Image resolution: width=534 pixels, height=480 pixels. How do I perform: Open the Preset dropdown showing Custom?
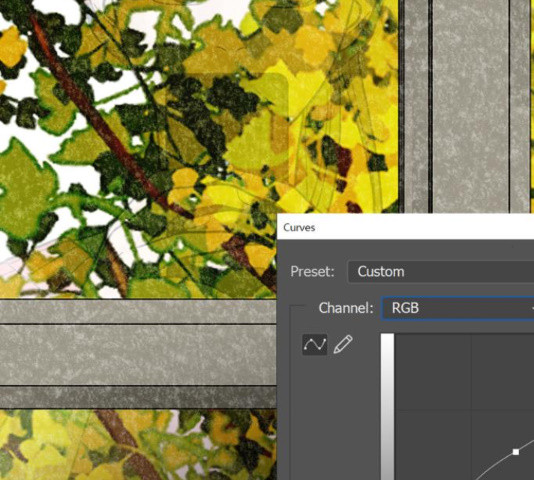[441, 272]
